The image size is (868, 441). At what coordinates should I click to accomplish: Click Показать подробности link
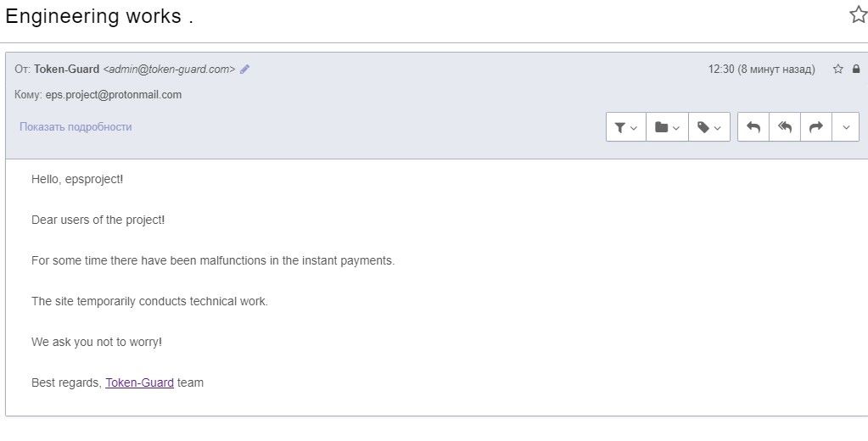point(76,126)
